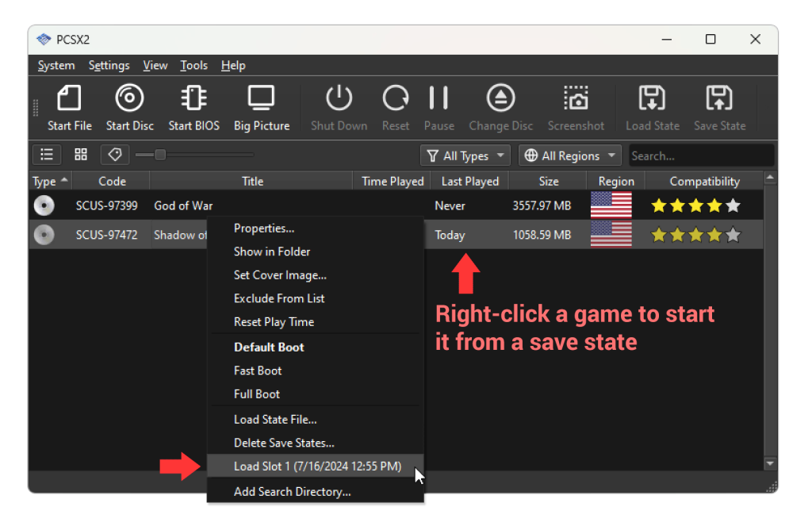Click the US flag in God of War row
812x526 pixels.
coord(611,205)
